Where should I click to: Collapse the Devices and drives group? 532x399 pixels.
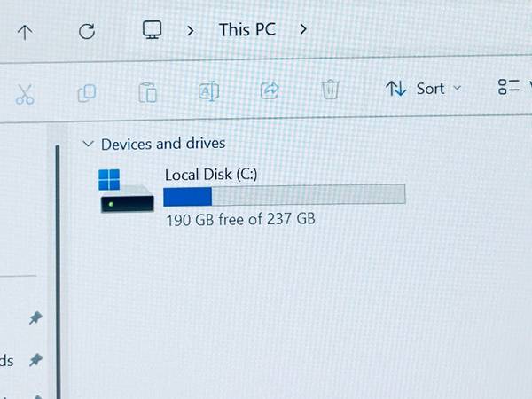[x=88, y=144]
